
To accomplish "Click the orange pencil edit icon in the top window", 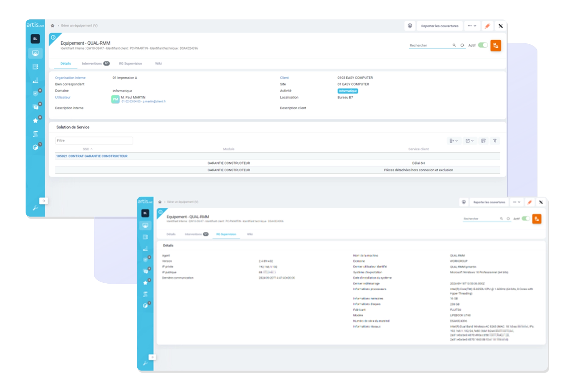I will coord(487,26).
